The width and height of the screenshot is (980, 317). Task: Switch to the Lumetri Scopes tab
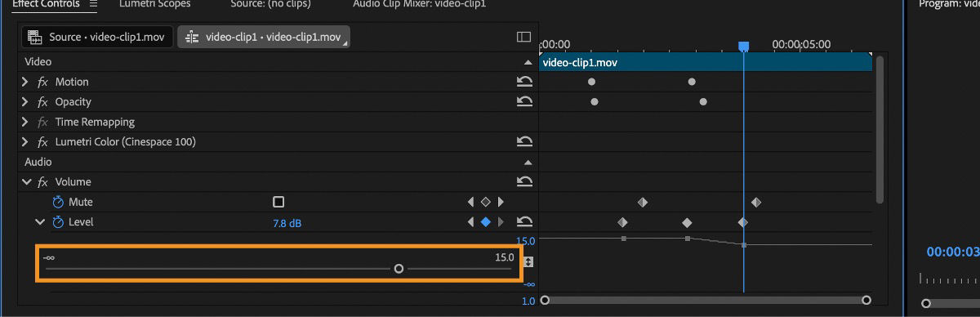[x=155, y=4]
